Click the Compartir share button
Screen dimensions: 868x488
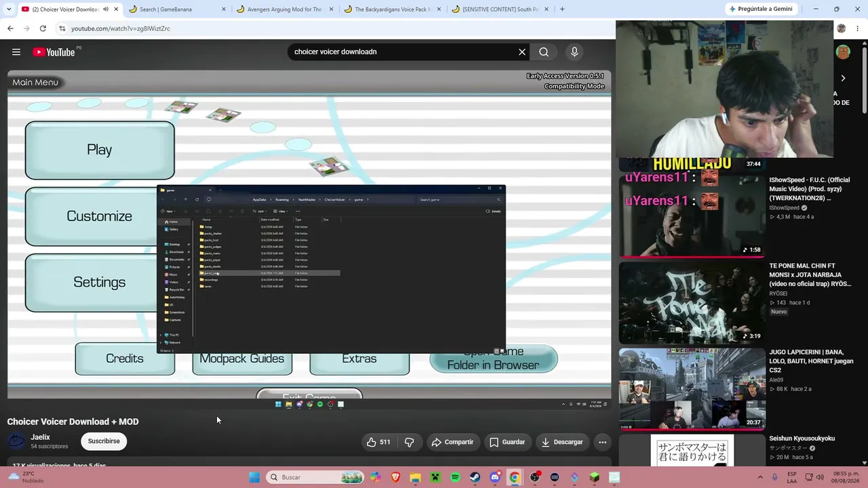pos(452,442)
